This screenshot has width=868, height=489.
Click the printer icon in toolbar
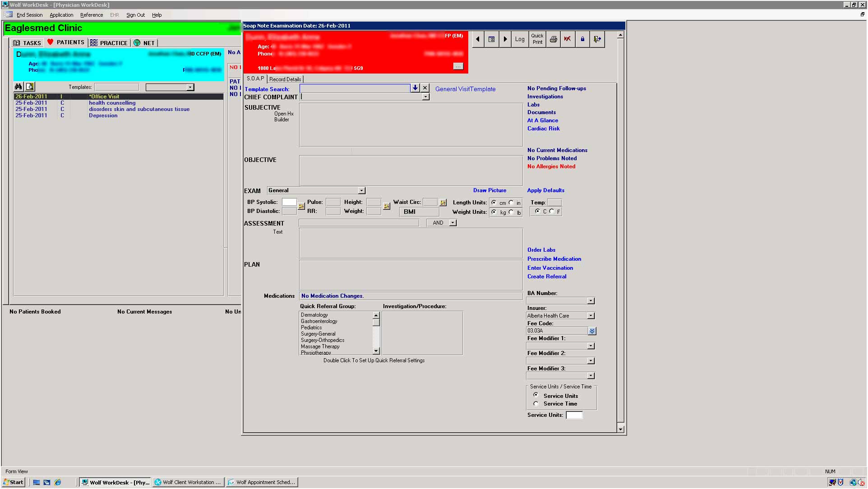pos(554,39)
